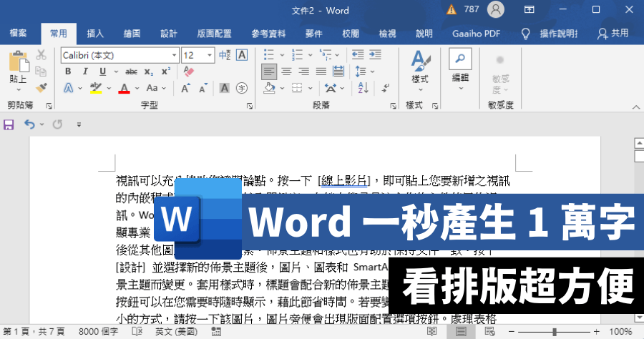Switch to 設計 Design tab
The height and width of the screenshot is (339, 644).
pos(168,33)
